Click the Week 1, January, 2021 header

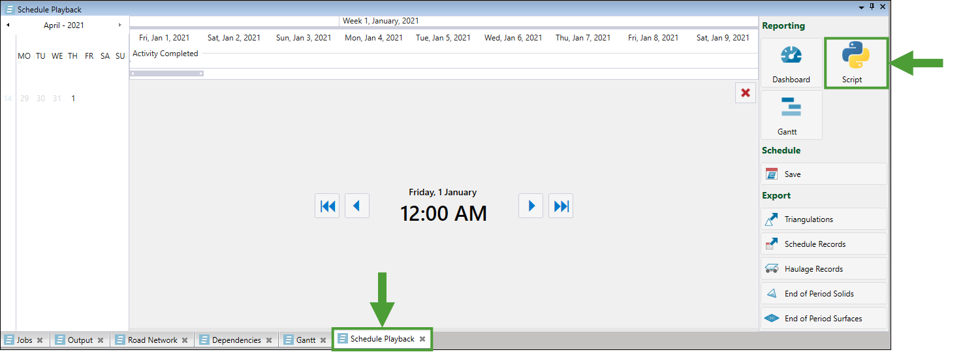click(381, 21)
